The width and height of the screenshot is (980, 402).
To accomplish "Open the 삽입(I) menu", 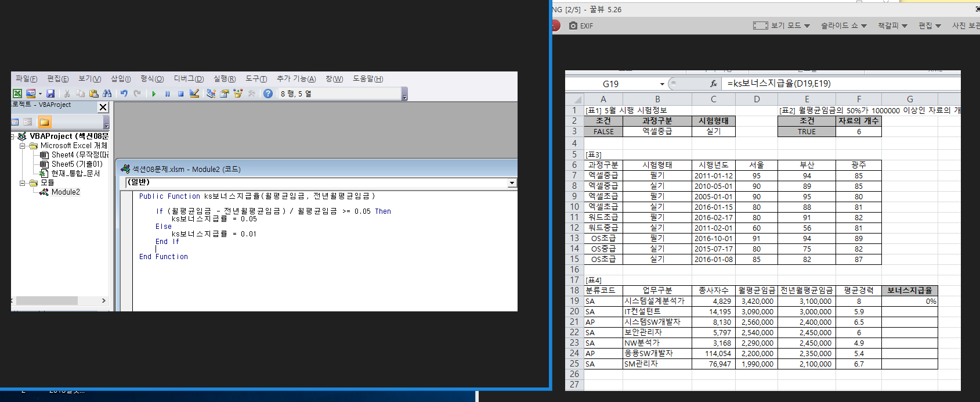I will click(x=121, y=79).
